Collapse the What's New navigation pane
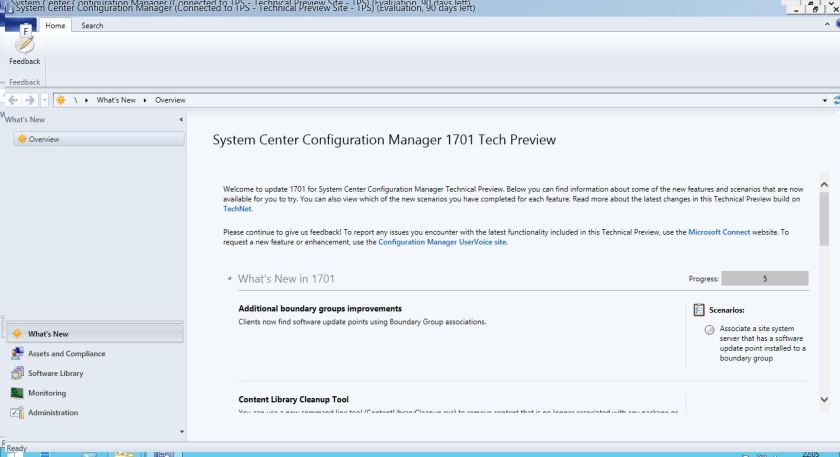The image size is (840, 457). click(181, 119)
